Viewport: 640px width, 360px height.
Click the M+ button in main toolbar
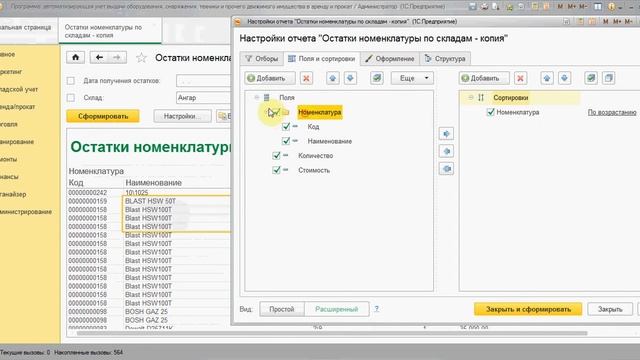click(x=571, y=7)
